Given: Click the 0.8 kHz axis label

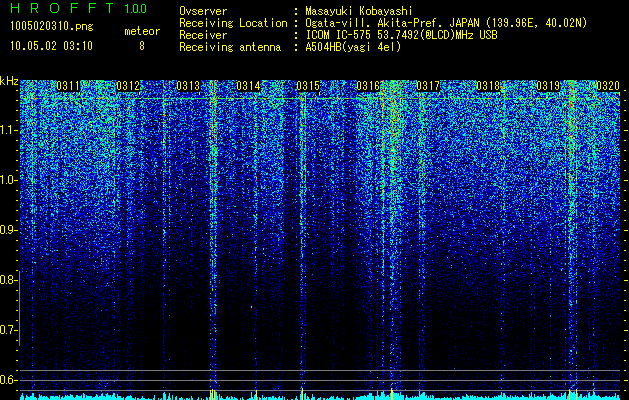Looking at the screenshot, I should 8,280.
